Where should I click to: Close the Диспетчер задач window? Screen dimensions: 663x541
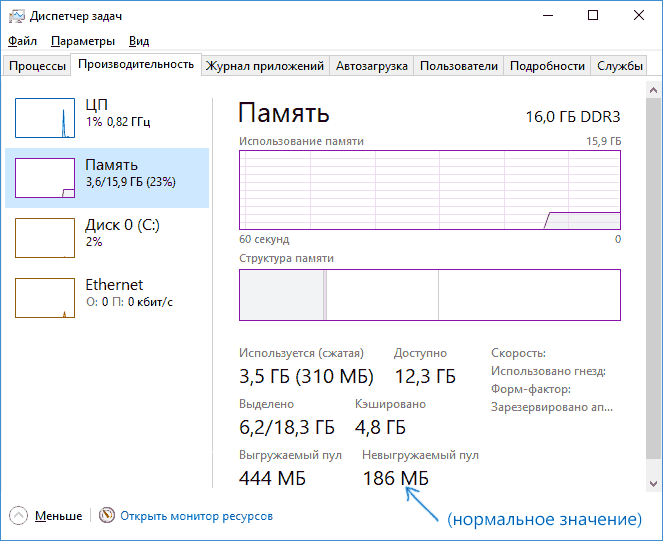tap(638, 16)
